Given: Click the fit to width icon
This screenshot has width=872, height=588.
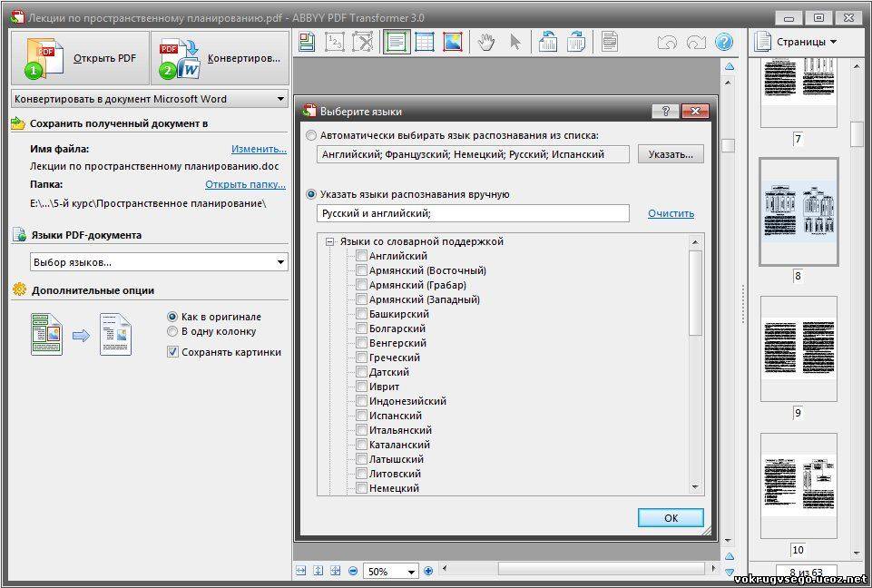Looking at the screenshot, I should 301,571.
